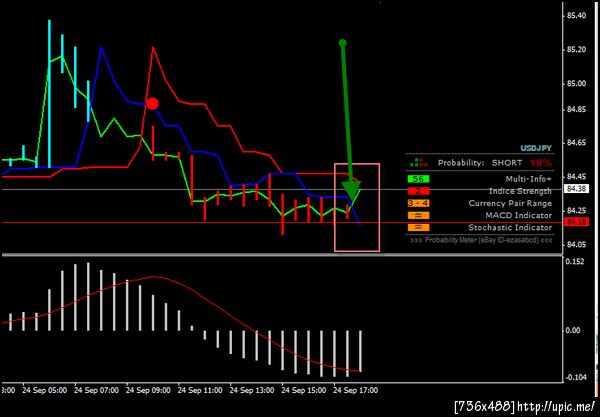Click the 85.00 price axis label
The height and width of the screenshot is (417, 600).
[x=576, y=83]
